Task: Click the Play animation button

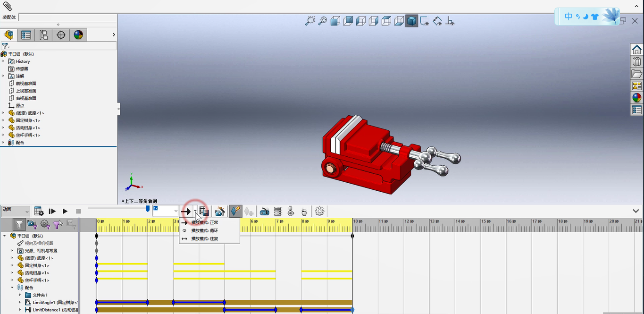Action: click(x=65, y=211)
